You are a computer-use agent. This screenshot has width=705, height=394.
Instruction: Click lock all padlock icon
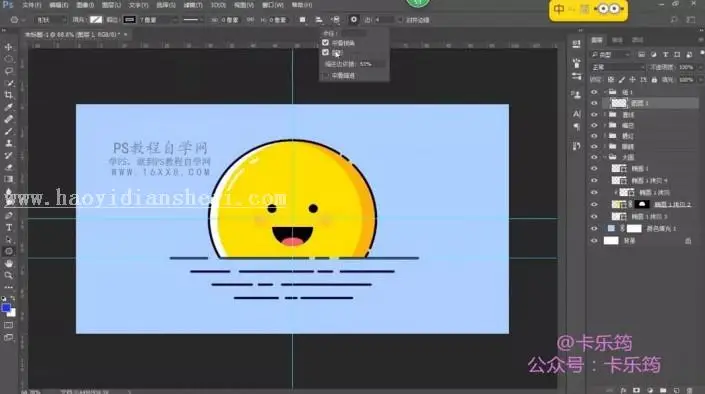pos(654,80)
